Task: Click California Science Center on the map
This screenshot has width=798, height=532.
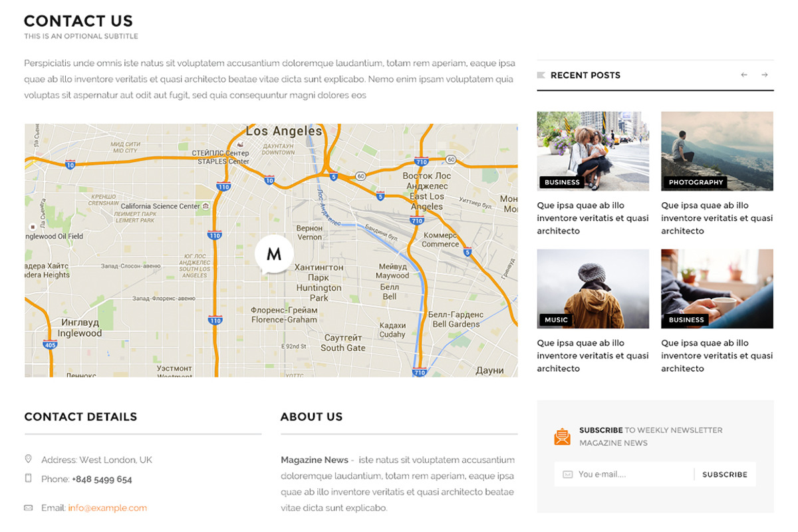Action: click(x=160, y=206)
